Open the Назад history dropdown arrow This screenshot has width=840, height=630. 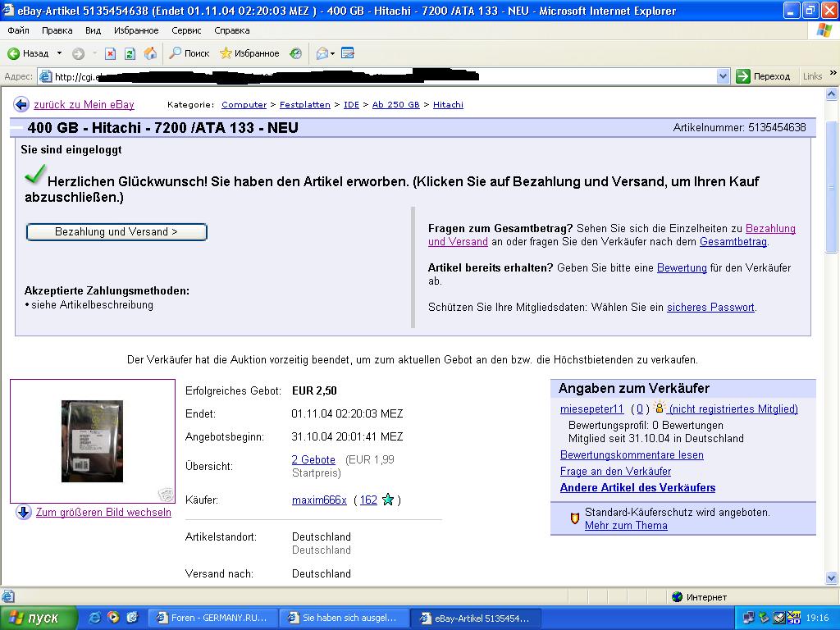59,53
